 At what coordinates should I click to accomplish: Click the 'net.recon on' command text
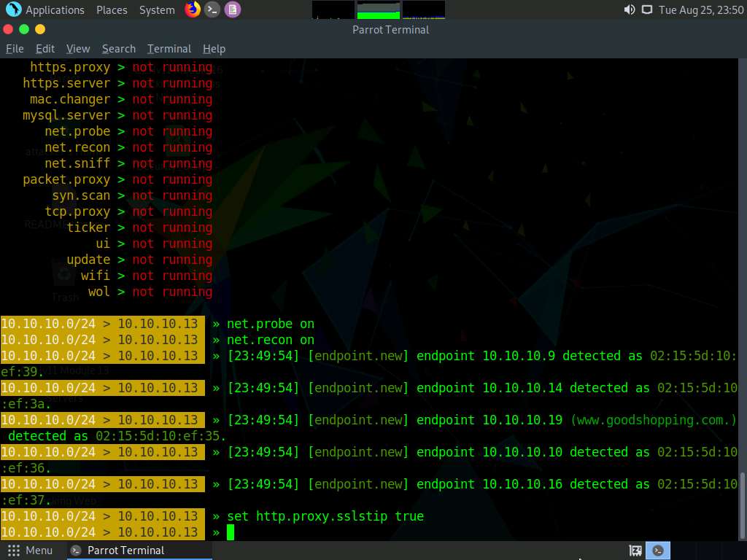(270, 340)
